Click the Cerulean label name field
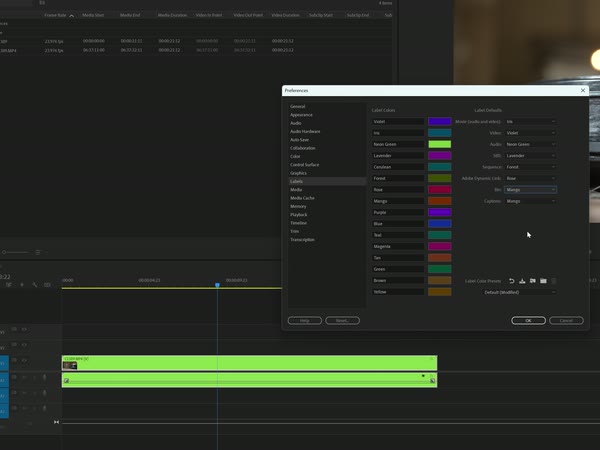600x450 pixels. click(398, 167)
